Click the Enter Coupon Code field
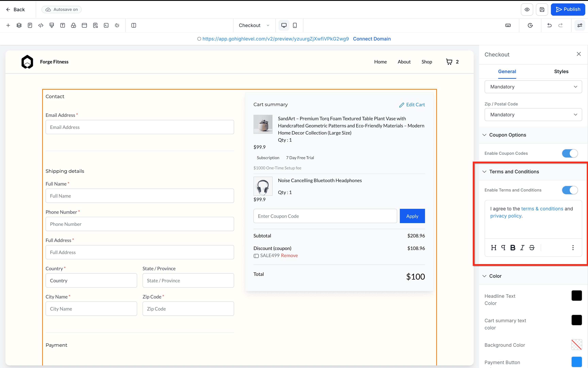The image size is (588, 368). 325,216
